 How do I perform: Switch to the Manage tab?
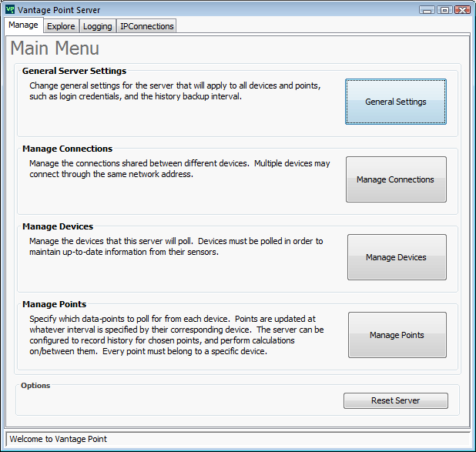click(x=23, y=25)
